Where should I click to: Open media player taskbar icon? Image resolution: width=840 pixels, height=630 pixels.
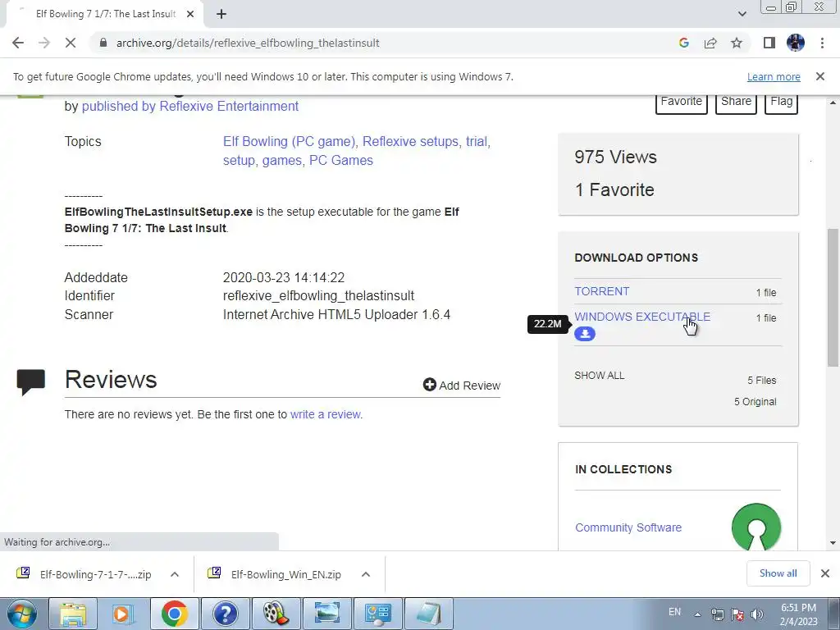coord(123,614)
